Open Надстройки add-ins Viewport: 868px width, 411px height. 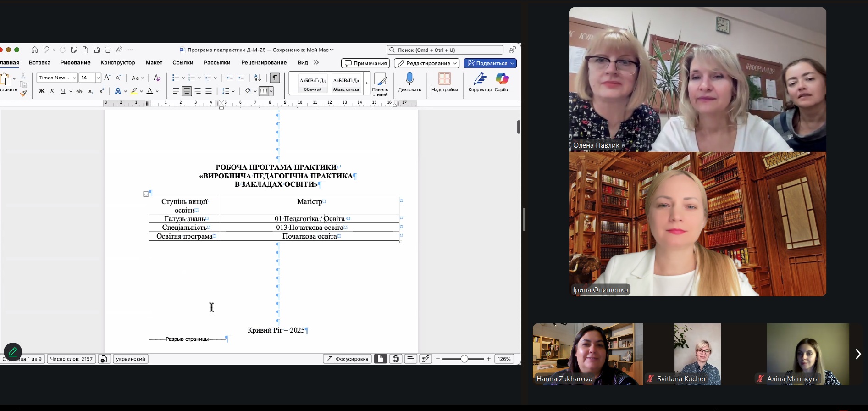tap(444, 79)
